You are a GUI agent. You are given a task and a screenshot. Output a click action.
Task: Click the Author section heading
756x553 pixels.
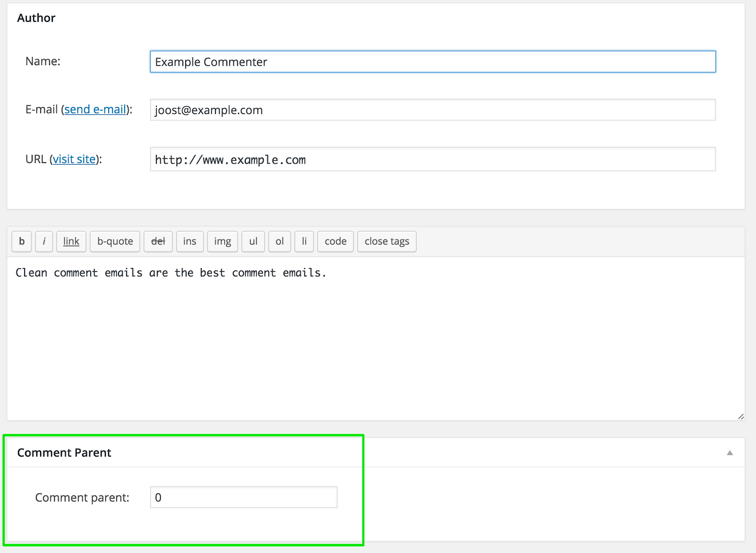36,18
